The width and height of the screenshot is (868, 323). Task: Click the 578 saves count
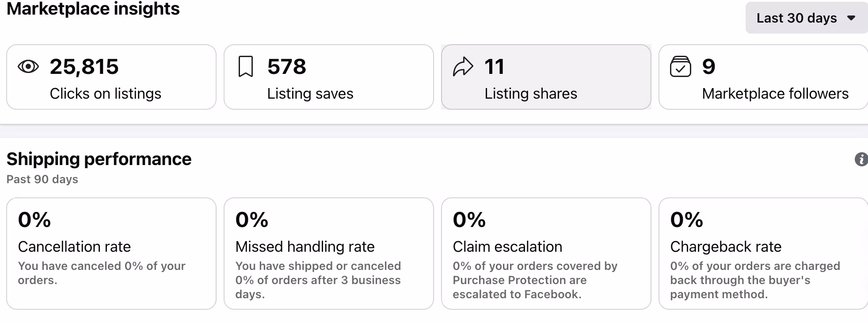[286, 67]
